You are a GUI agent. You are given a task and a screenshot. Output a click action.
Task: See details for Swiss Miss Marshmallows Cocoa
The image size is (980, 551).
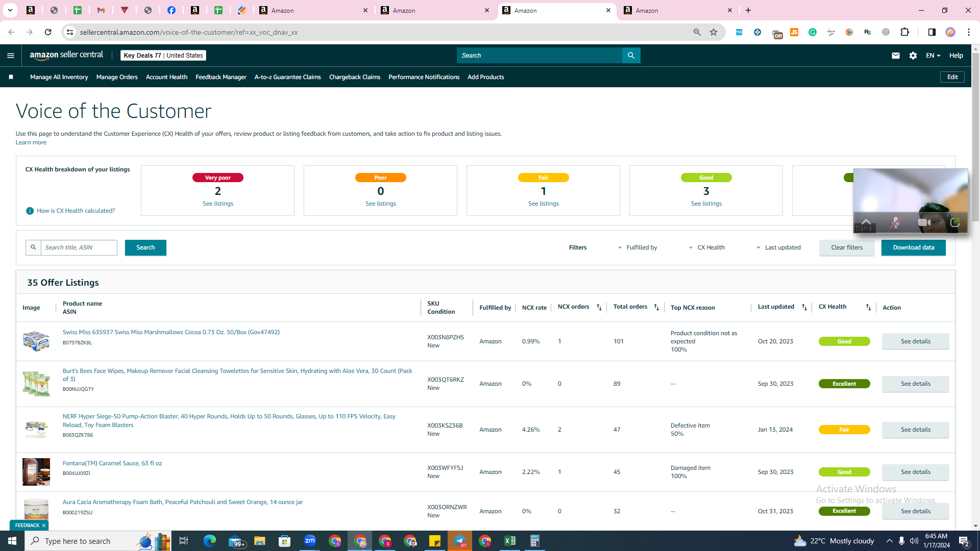[916, 341]
